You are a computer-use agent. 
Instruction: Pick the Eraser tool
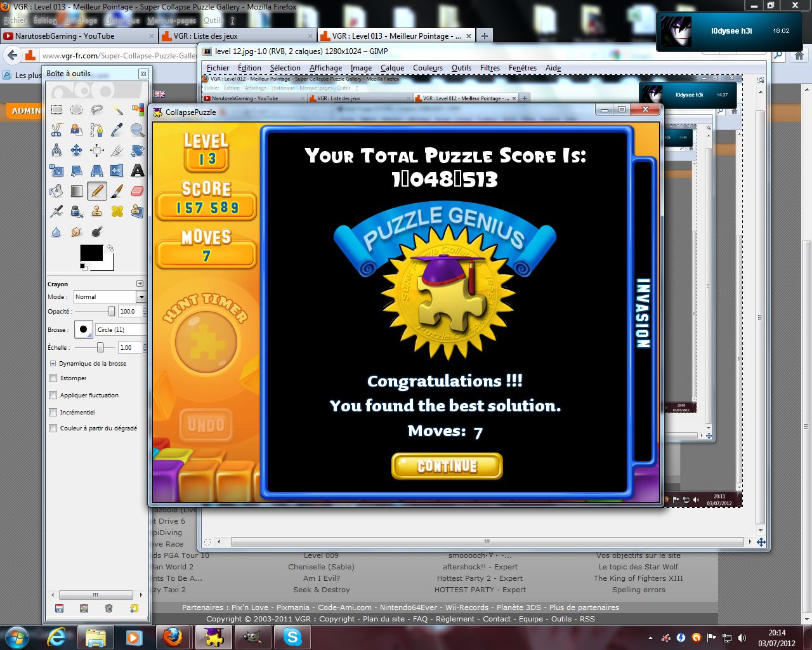(x=137, y=190)
